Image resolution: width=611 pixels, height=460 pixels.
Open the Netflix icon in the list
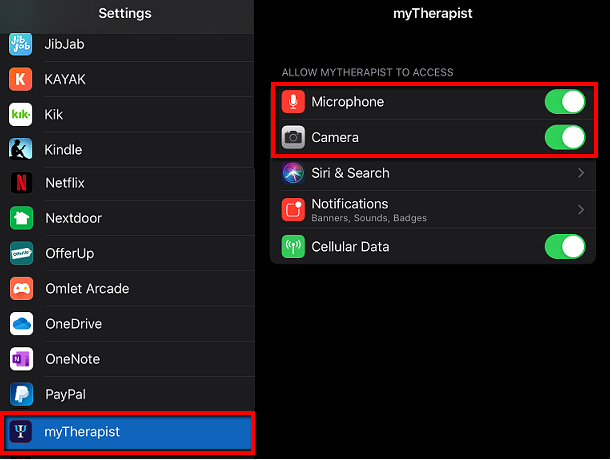pyautogui.click(x=21, y=183)
